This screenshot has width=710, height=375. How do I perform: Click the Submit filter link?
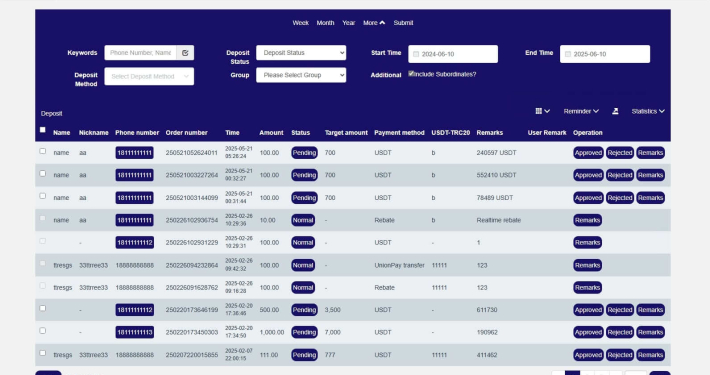[x=403, y=23]
